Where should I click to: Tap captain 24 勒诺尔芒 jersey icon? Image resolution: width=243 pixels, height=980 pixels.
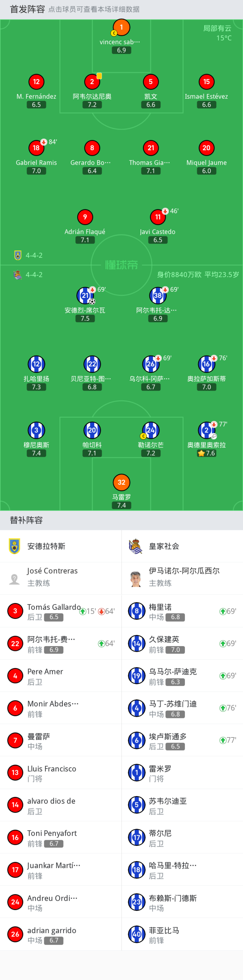[151, 430]
